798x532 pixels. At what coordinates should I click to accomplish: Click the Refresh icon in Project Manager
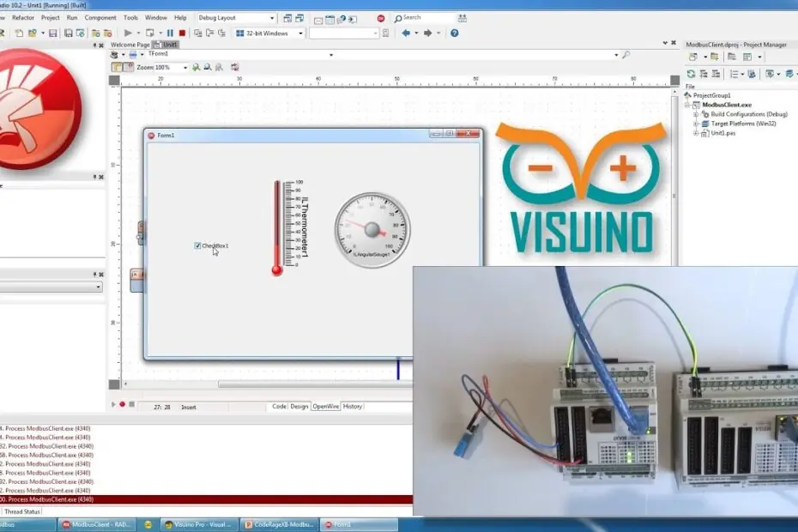point(691,74)
